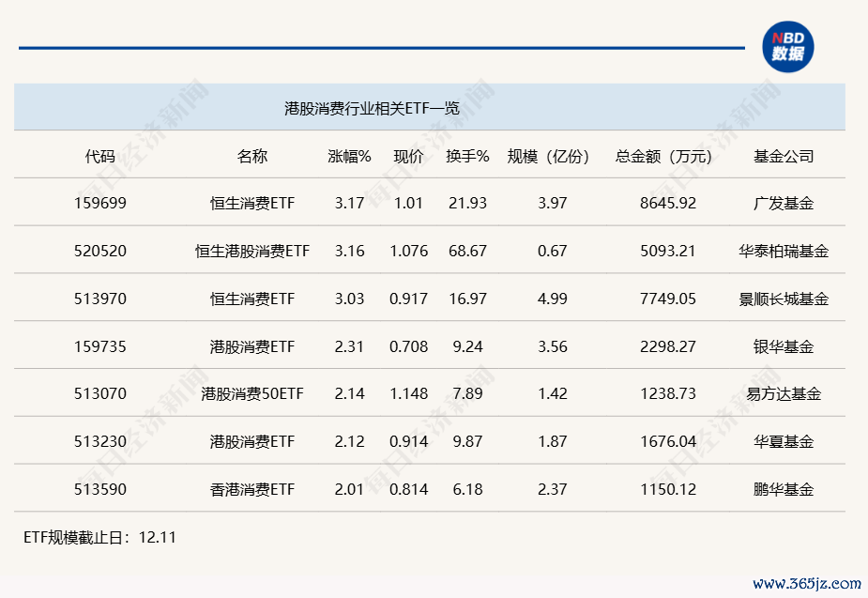Select the code 159735
Image resolution: width=868 pixels, height=598 pixels.
pyautogui.click(x=100, y=346)
